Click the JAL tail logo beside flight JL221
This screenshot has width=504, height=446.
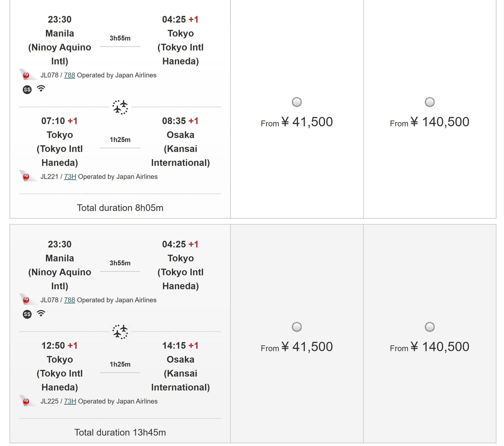[28, 177]
